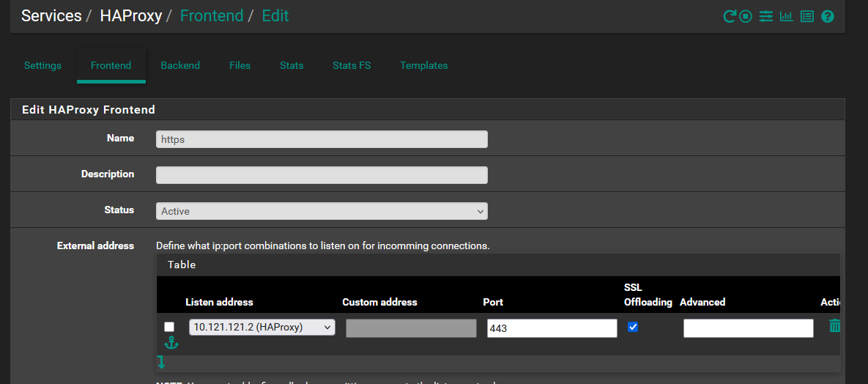The width and height of the screenshot is (868, 384).
Task: Stop the HAProxy service
Action: tap(746, 16)
